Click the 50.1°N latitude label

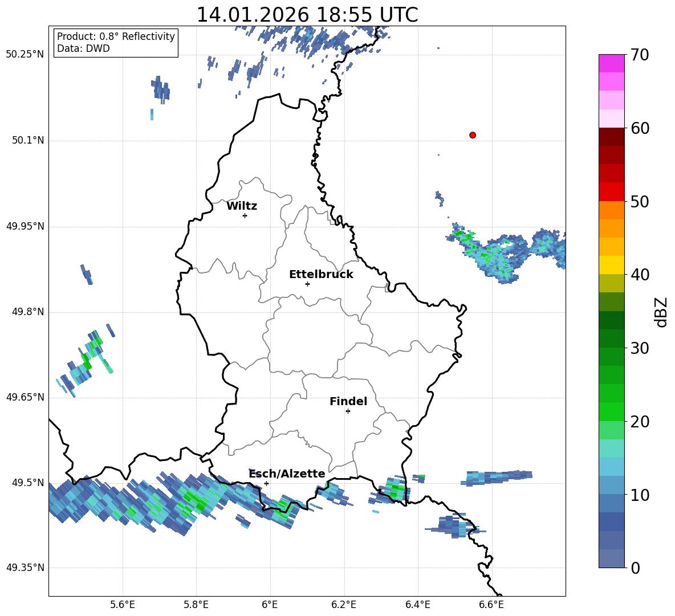[29, 140]
